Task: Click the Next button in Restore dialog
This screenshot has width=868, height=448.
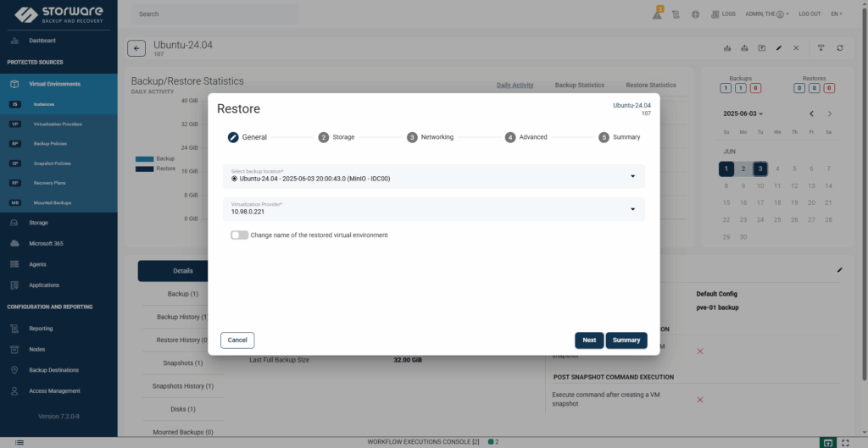Action: (589, 340)
